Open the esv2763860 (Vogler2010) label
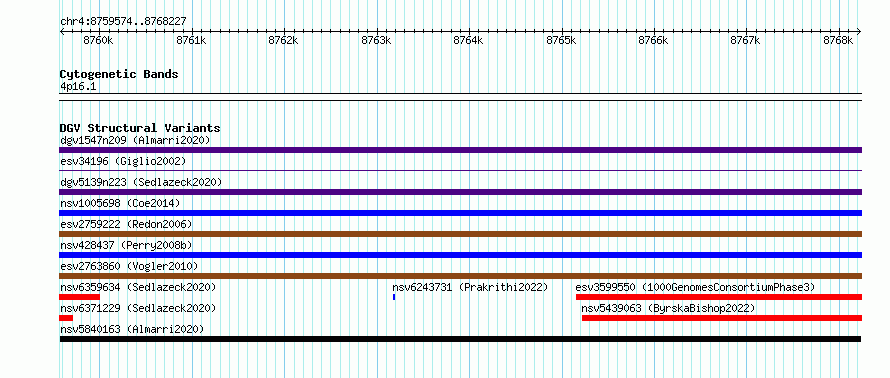 point(129,266)
